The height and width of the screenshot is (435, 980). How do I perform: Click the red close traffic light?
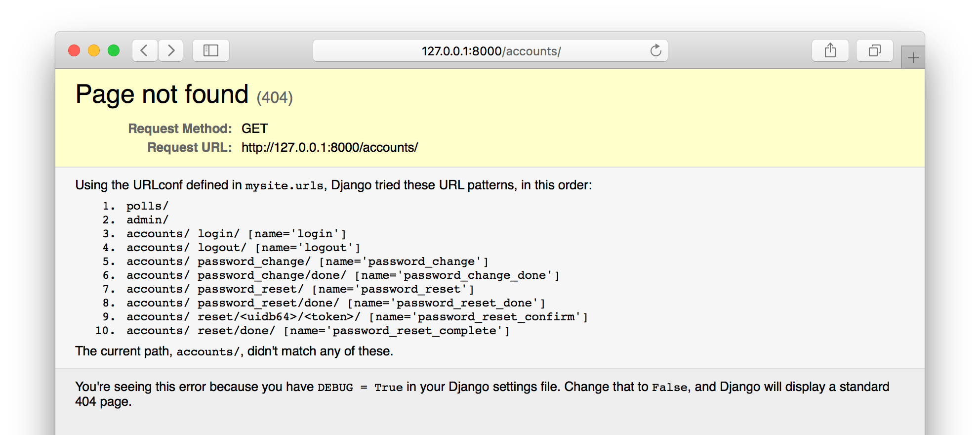click(x=74, y=50)
